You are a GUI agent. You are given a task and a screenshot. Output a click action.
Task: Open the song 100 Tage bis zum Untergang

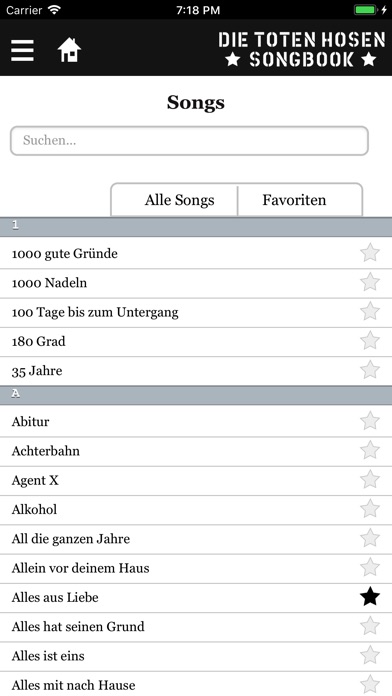pos(196,312)
